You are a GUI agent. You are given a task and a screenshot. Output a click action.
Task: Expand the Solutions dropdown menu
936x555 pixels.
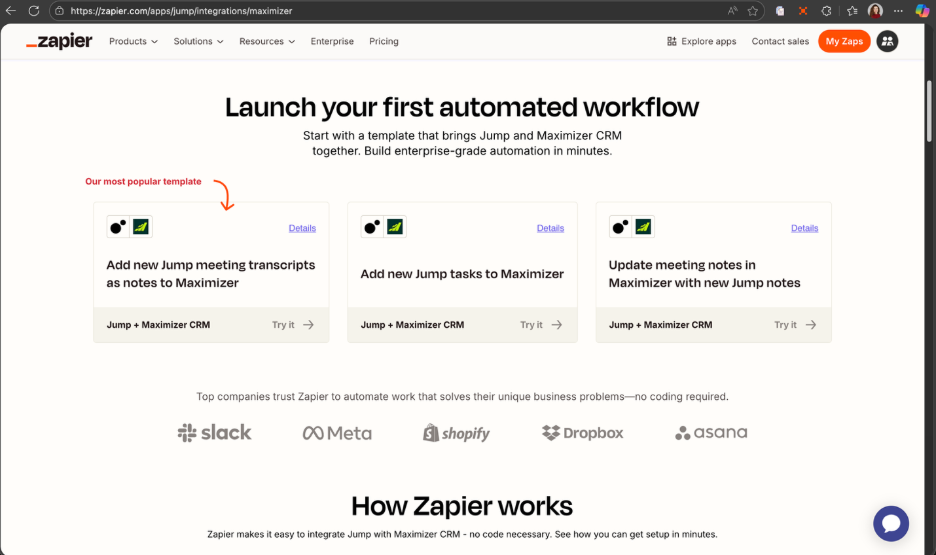(x=198, y=41)
